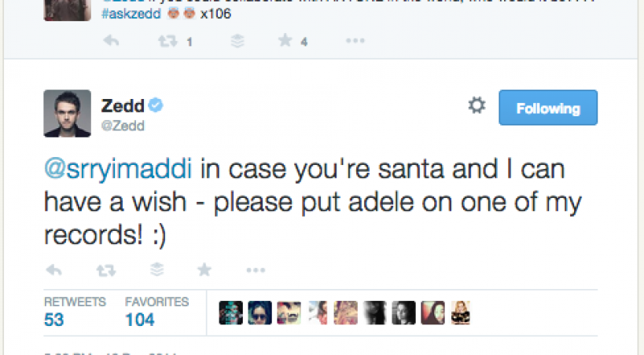Favorite Zedd's tweet with the star
The image size is (644, 355).
click(x=204, y=270)
